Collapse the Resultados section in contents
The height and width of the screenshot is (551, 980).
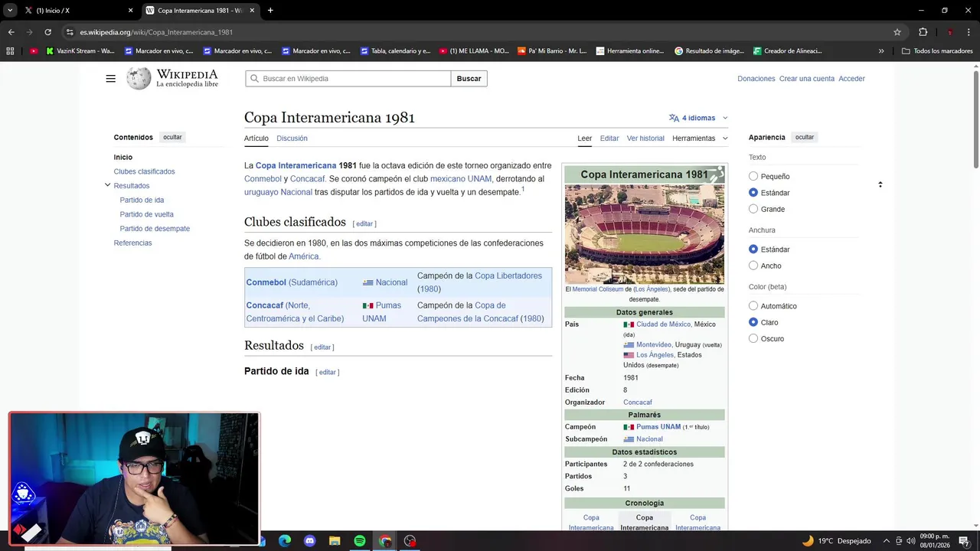[x=107, y=185]
